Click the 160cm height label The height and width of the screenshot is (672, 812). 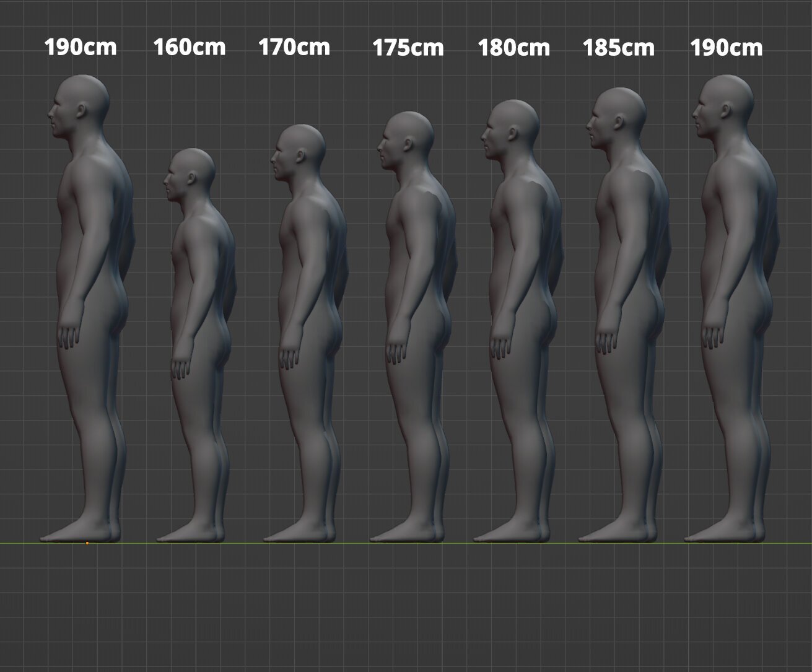pos(190,47)
